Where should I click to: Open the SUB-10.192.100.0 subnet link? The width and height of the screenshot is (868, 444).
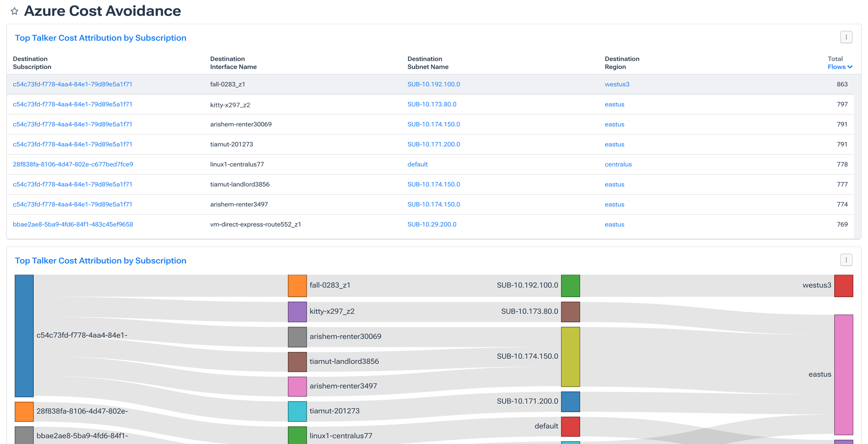pos(434,84)
